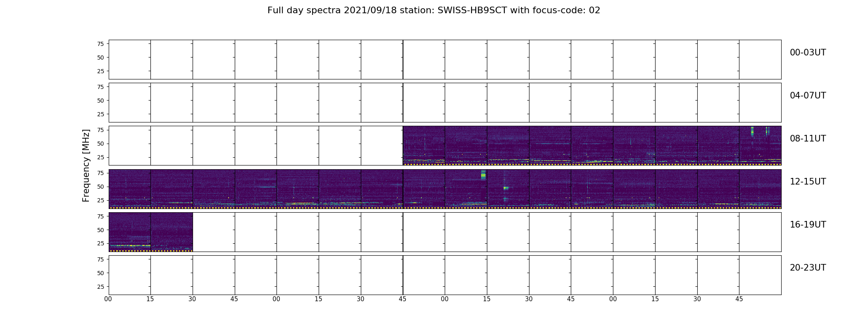Viewport: 868px width, 331px height.
Task: Click the '25' tick label in the 08-11UT row
Action: pos(100,157)
